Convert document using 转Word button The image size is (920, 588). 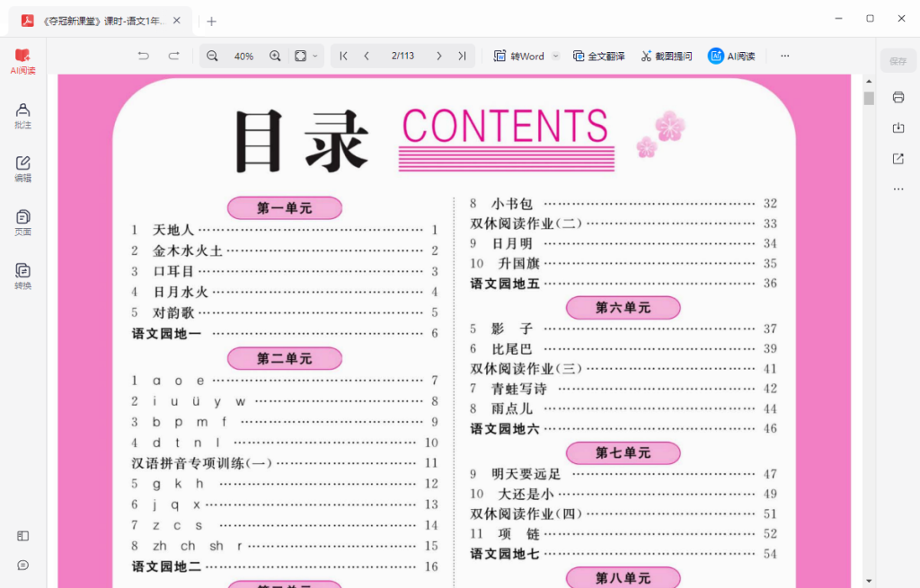(x=521, y=56)
